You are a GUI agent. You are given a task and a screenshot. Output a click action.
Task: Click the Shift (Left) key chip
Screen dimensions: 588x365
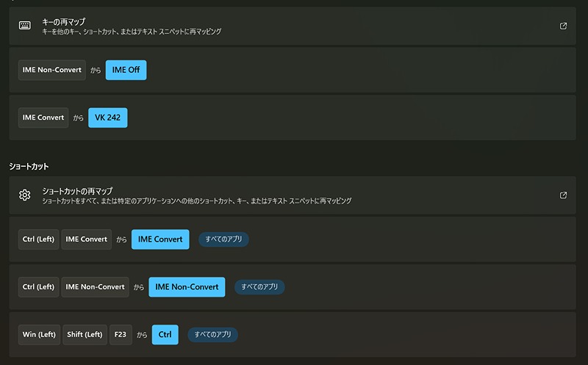click(x=85, y=335)
